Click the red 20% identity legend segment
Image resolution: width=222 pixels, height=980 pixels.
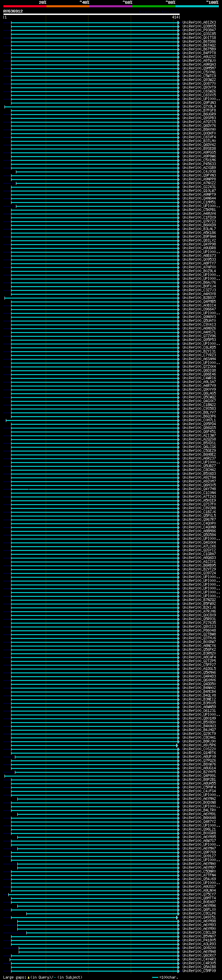coord(25,6)
